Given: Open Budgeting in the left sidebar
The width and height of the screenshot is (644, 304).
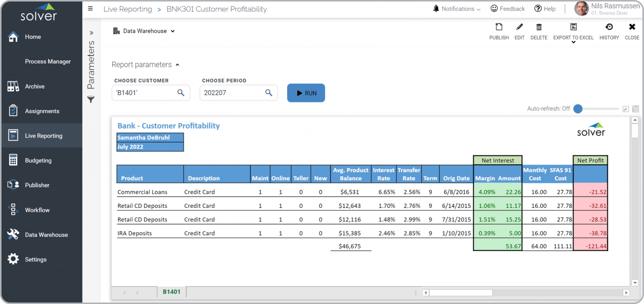Looking at the screenshot, I should pos(38,161).
